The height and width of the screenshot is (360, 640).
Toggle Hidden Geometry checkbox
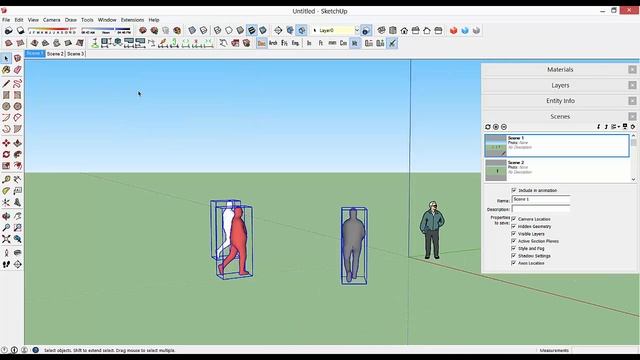pos(514,227)
